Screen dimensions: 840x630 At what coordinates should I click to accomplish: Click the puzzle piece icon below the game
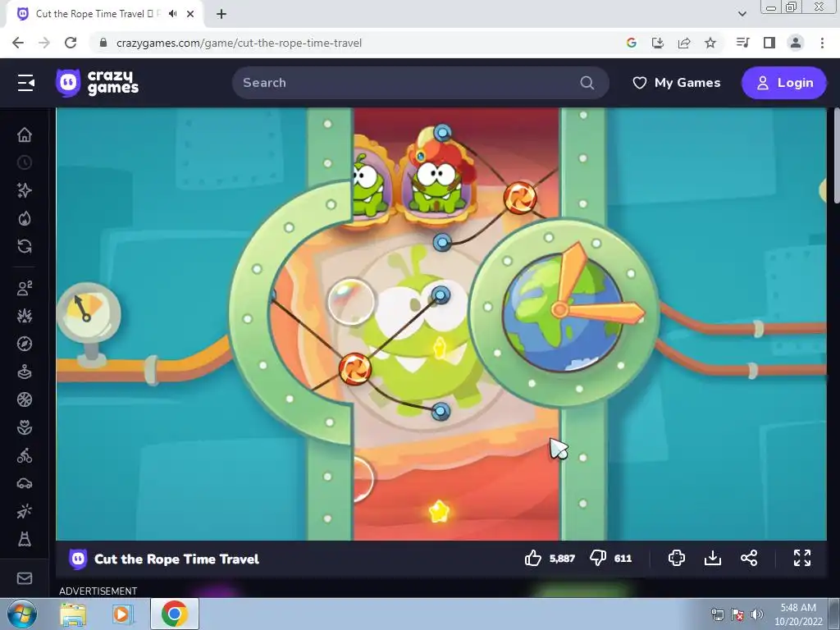tap(677, 558)
